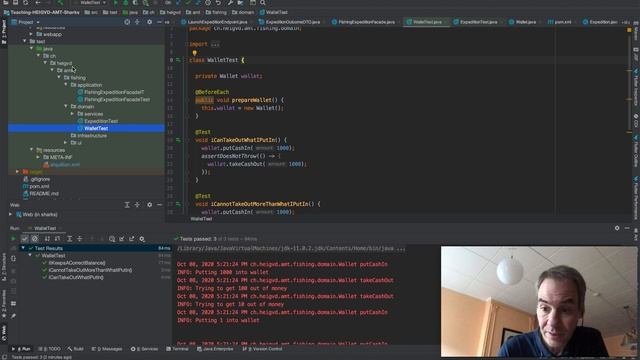Open the TODO tool window button
This screenshot has height=360, width=640.
[49, 349]
